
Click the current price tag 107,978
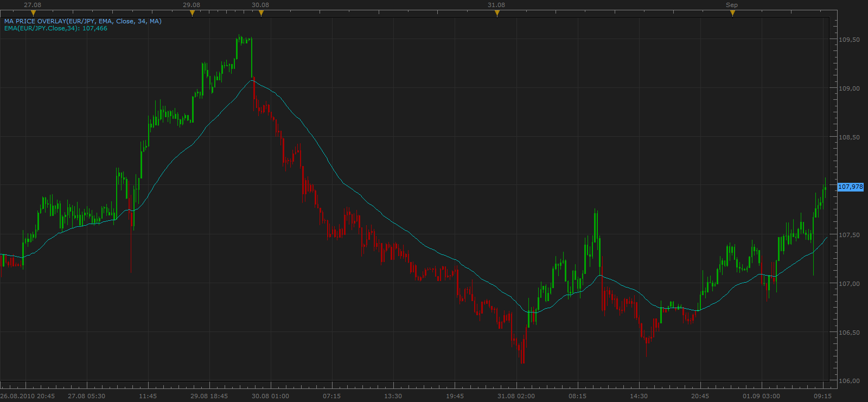tap(850, 187)
